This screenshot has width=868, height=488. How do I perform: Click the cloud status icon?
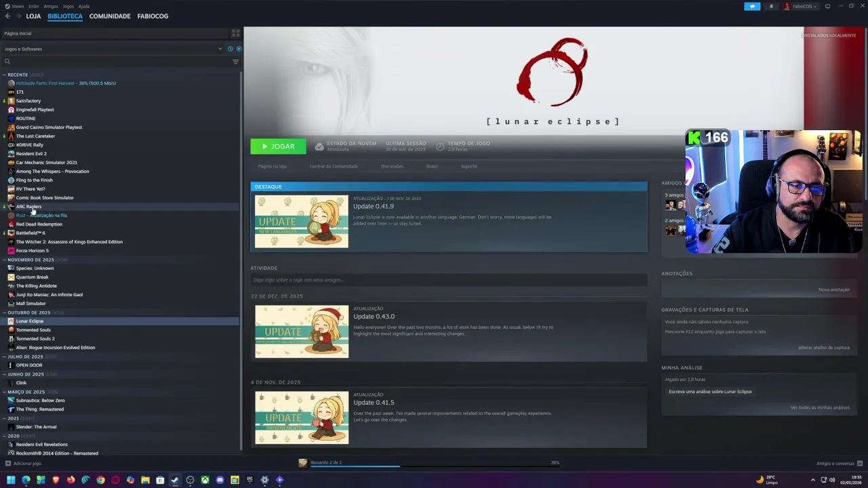(x=319, y=146)
